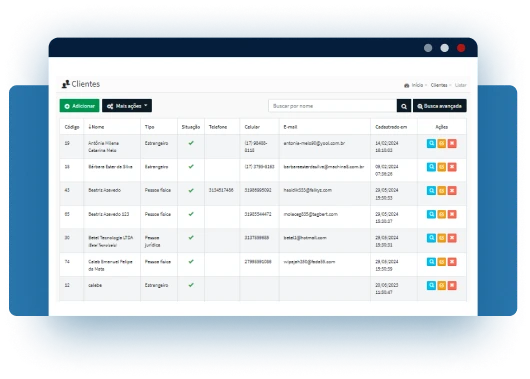Viewport: 530px width, 379px height.
Task: Click the Situação checkmark for Antônia Milena
Action: pos(191,143)
